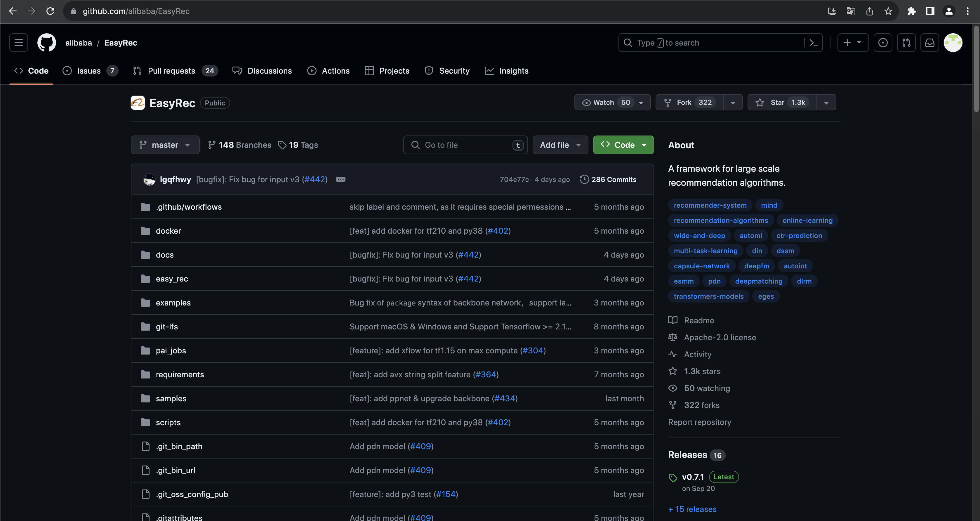Click the forward navigation arrow
This screenshot has height=521, width=980.
32,11
